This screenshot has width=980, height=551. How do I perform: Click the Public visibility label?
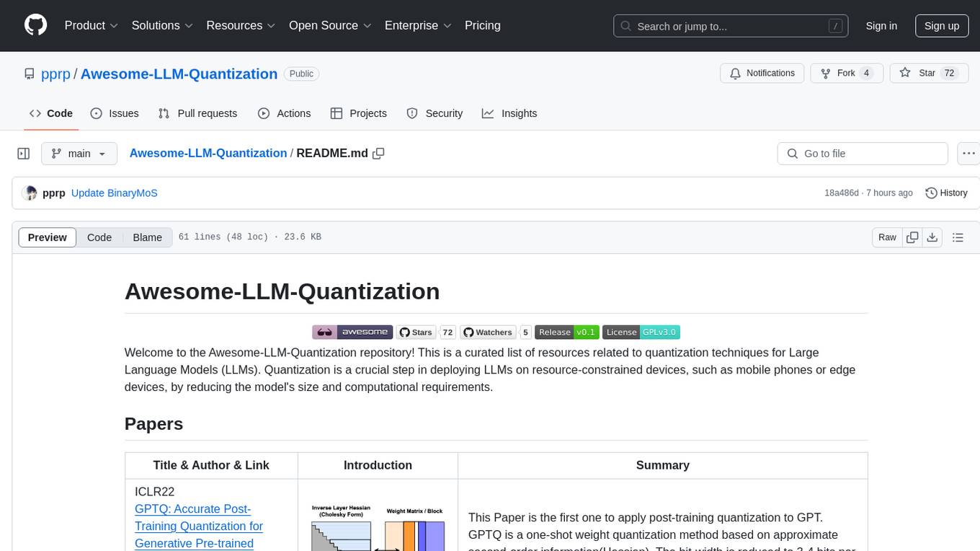pos(301,74)
